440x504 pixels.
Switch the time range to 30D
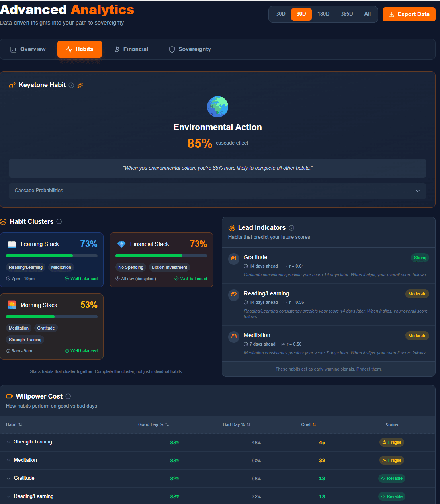280,14
